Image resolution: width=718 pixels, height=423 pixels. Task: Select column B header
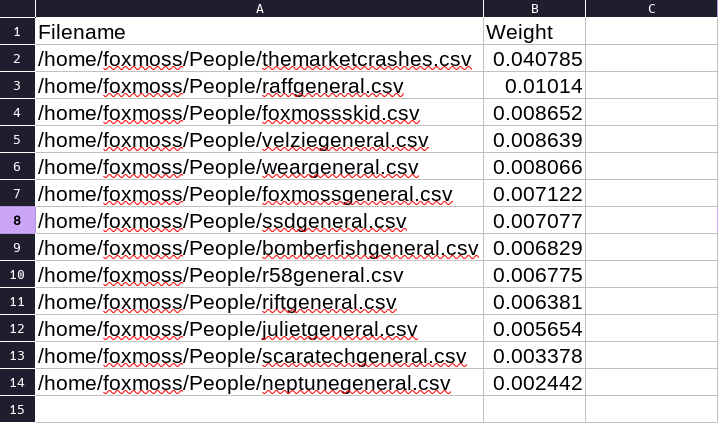point(534,8)
